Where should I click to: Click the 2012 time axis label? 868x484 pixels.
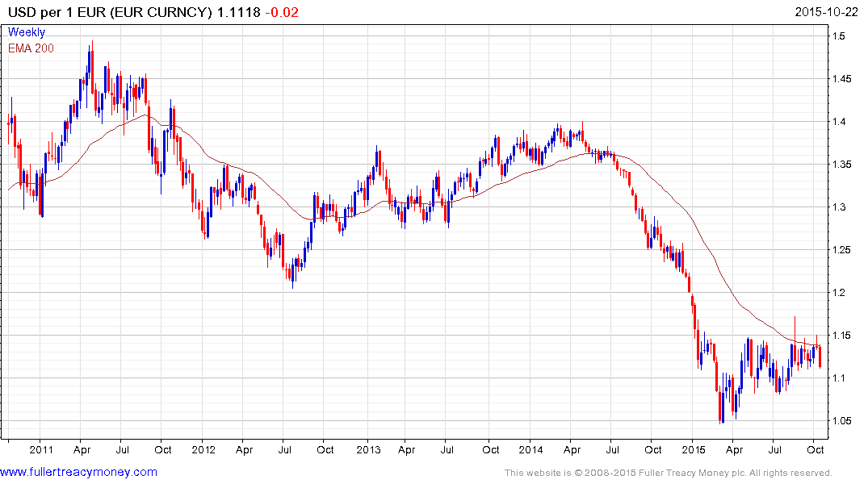(x=203, y=449)
